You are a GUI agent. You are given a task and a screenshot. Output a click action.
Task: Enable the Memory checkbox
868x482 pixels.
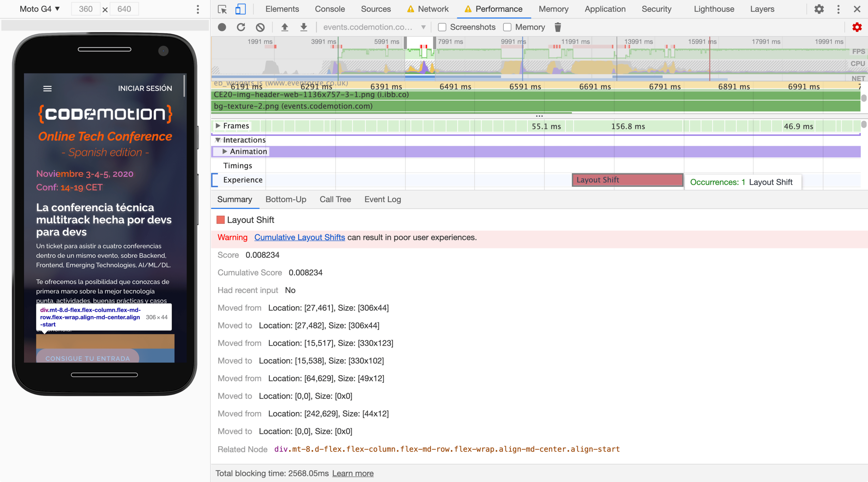coord(507,27)
